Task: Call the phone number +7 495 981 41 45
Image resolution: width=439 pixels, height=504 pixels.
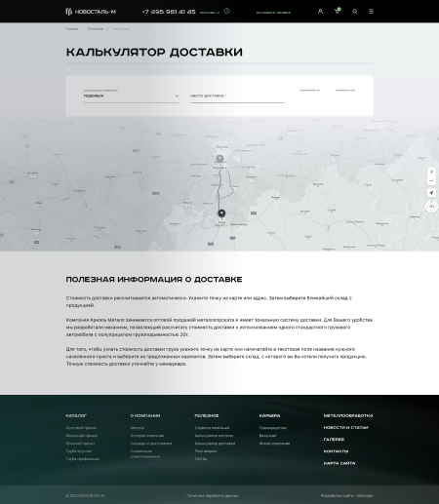Action: 169,12
